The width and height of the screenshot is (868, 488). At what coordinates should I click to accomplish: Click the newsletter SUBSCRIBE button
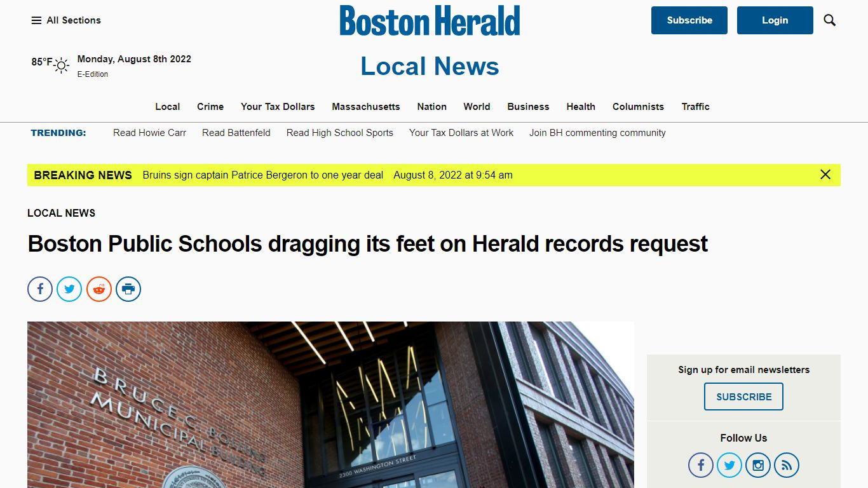744,396
